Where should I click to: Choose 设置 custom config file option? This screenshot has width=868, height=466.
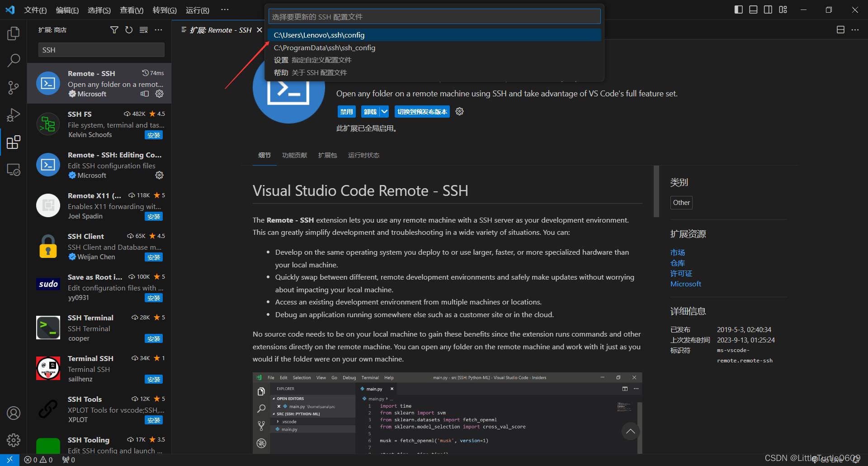(434, 60)
